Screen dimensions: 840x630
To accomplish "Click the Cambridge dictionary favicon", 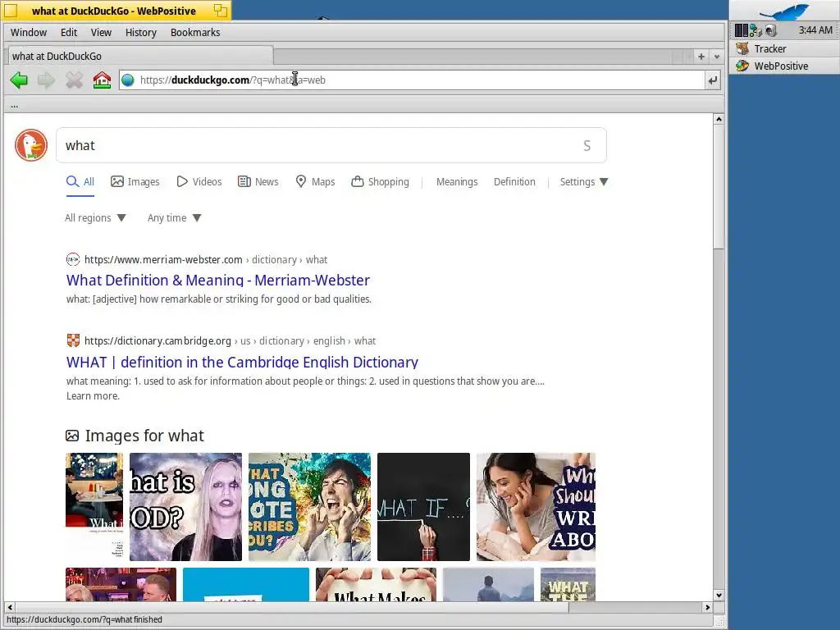I will coord(73,340).
